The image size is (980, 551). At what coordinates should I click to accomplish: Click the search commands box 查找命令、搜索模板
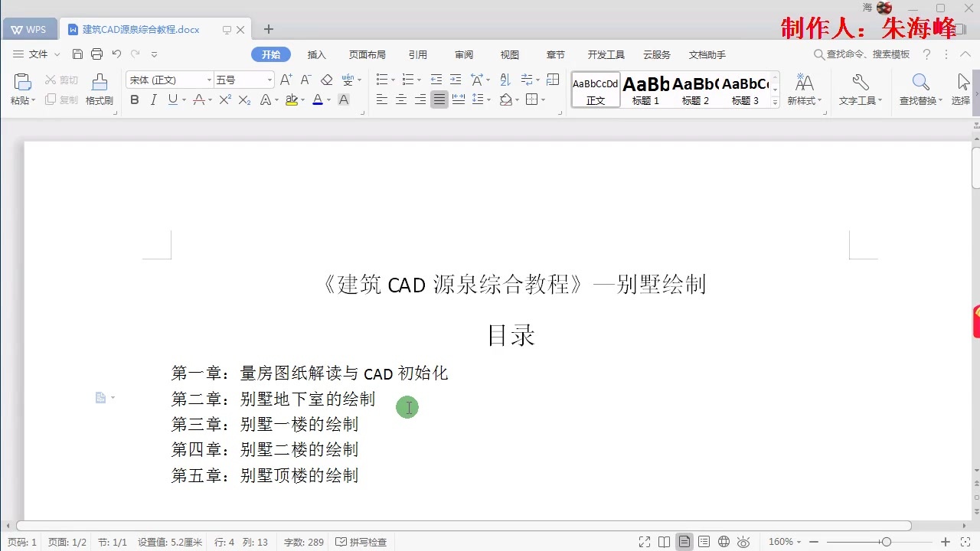point(861,54)
